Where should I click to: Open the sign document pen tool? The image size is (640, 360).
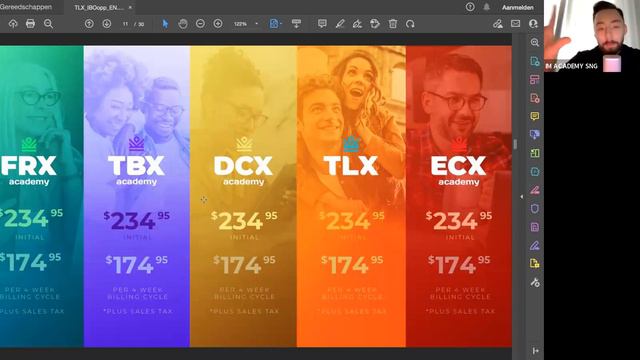357,24
